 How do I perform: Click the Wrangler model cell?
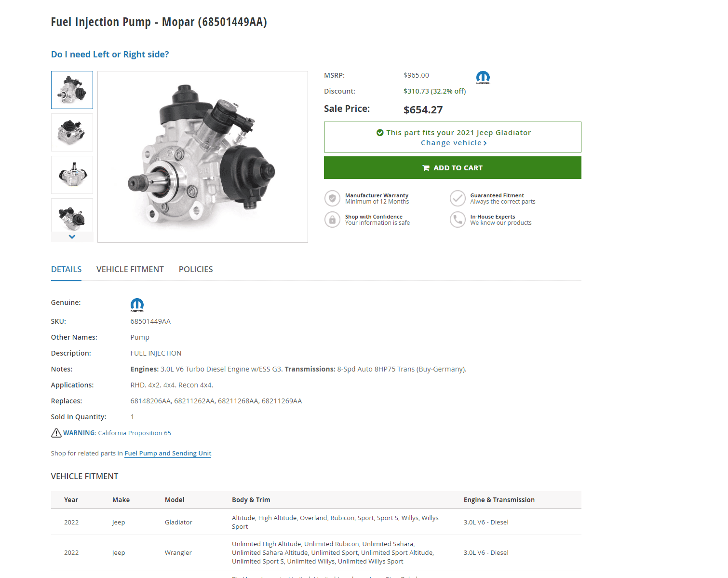point(178,552)
